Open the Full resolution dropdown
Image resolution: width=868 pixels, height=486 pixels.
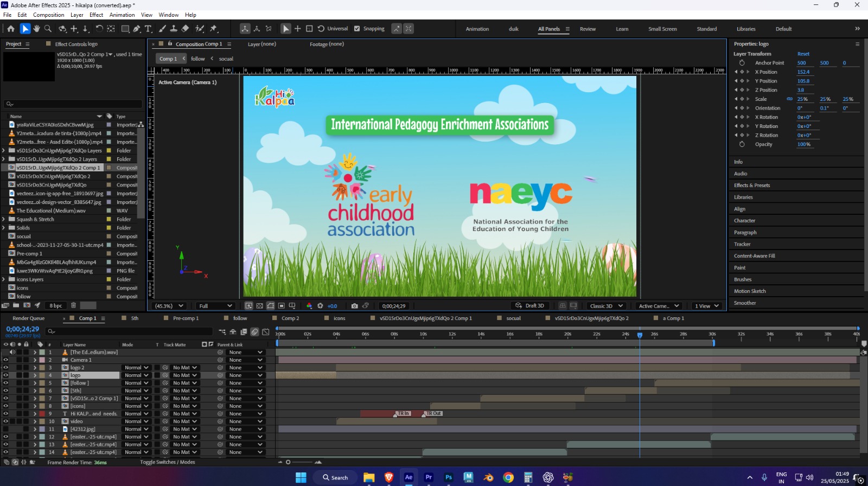[x=215, y=306]
